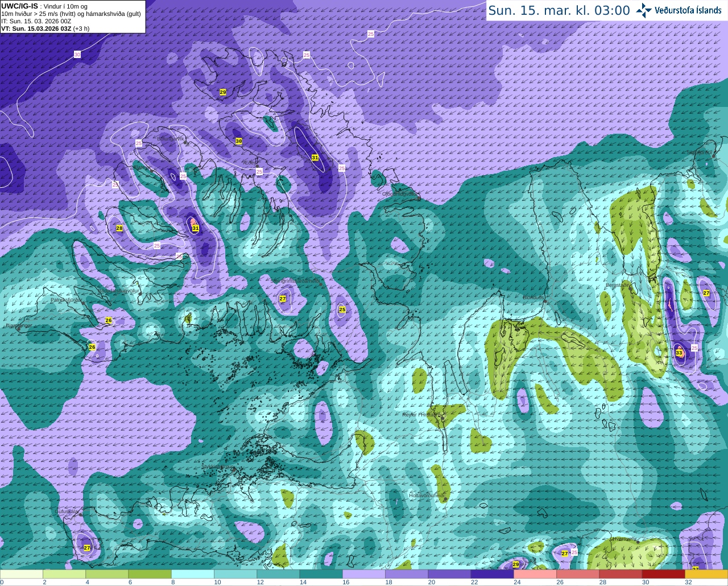
Task: Click the legend scale number 16
Action: coord(346,582)
